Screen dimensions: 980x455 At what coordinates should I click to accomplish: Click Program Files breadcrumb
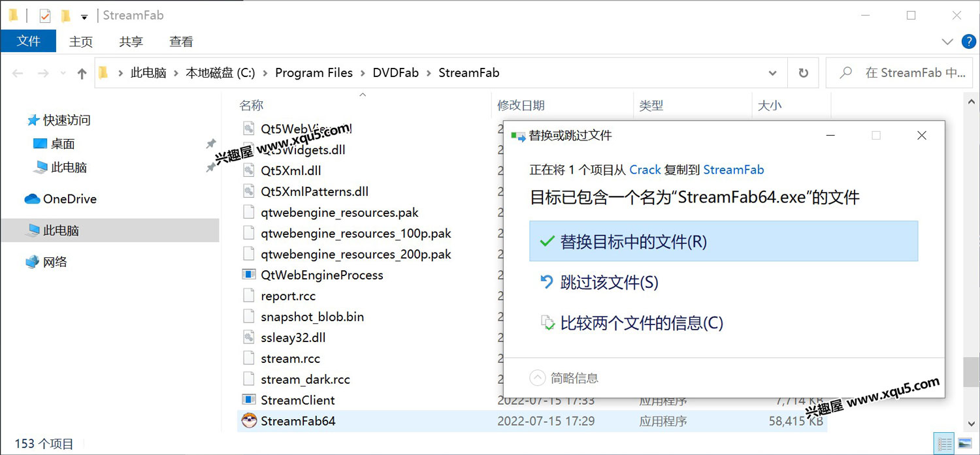pos(314,72)
